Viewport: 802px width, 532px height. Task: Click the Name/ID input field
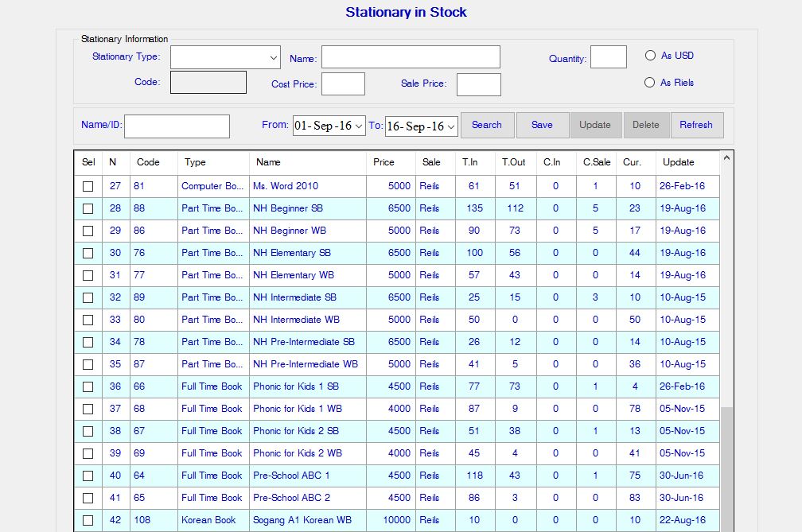[177, 125]
